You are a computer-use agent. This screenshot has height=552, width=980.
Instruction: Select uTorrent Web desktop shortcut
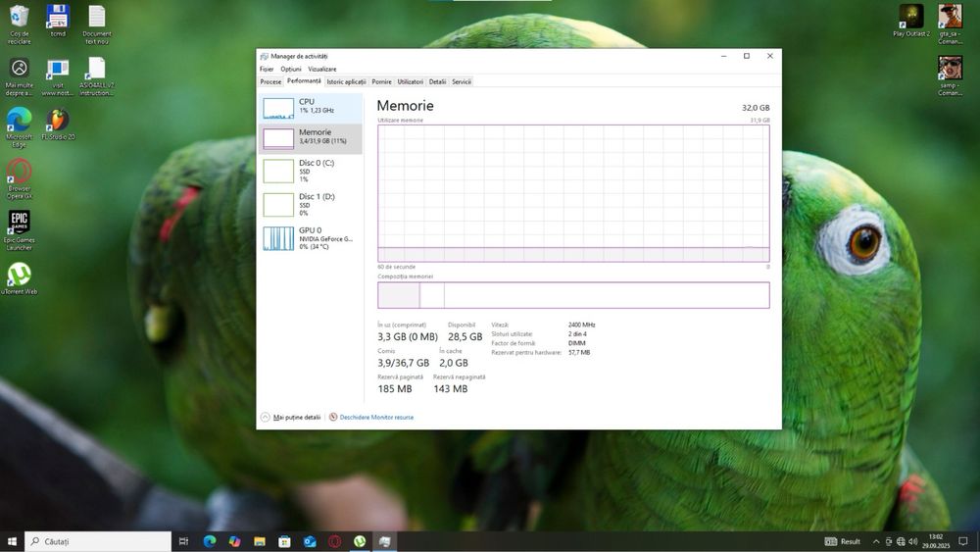pyautogui.click(x=20, y=278)
